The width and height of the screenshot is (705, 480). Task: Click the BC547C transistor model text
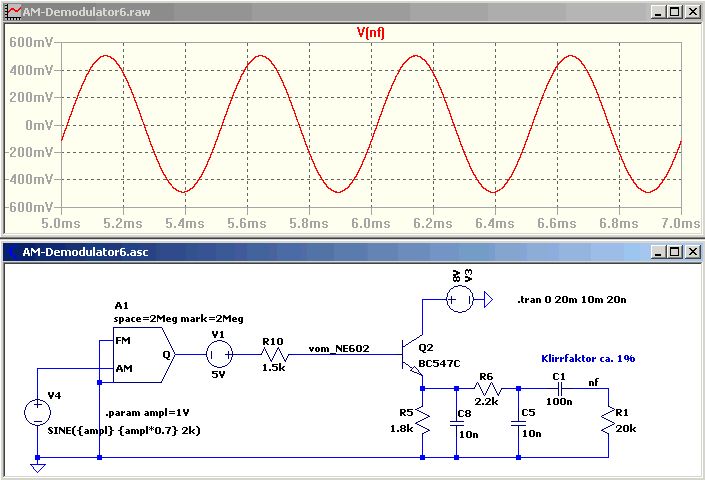click(439, 363)
